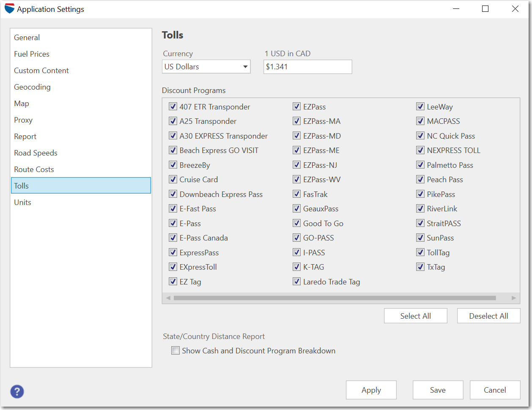Uncheck the LeeWay checkbox
This screenshot has width=532, height=410.
click(420, 107)
